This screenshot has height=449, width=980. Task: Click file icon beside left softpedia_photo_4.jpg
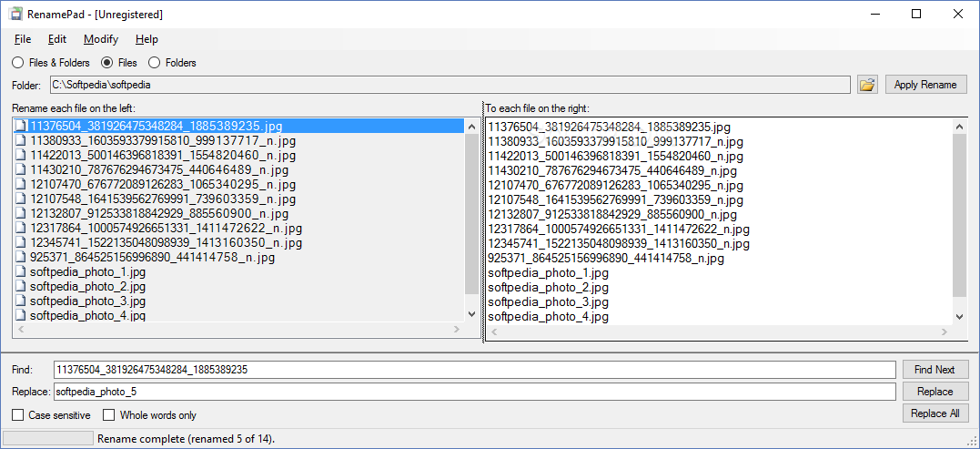[21, 315]
